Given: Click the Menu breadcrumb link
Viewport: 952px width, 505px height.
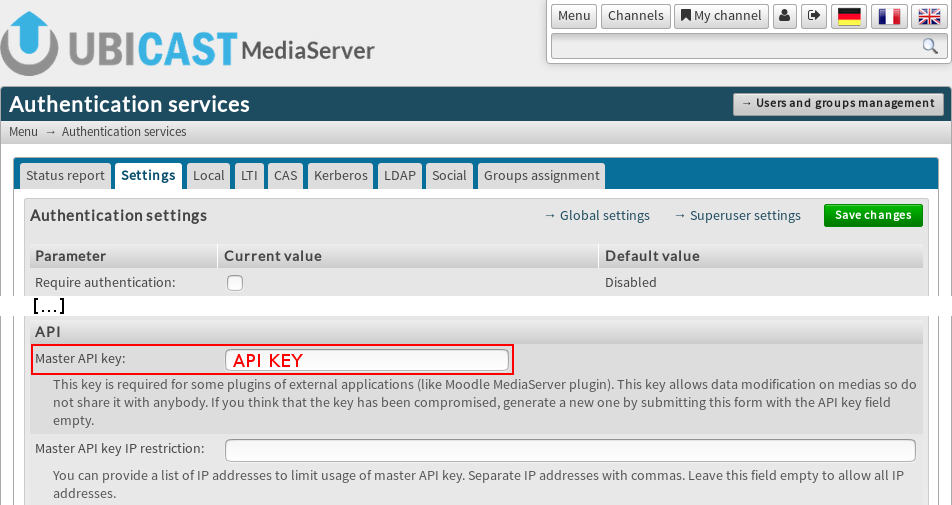Looking at the screenshot, I should (x=23, y=132).
